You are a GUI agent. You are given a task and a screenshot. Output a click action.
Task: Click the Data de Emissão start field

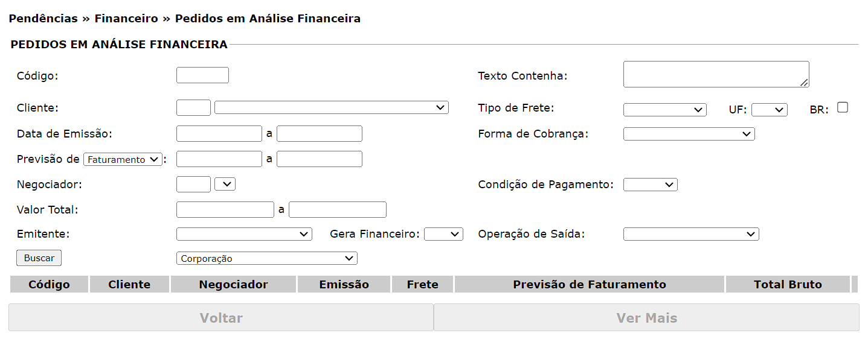[x=219, y=133]
